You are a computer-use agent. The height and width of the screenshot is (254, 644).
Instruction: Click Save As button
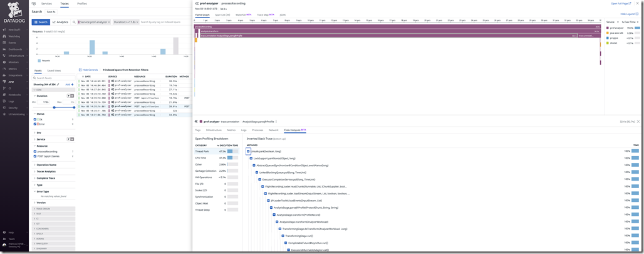coord(51,12)
